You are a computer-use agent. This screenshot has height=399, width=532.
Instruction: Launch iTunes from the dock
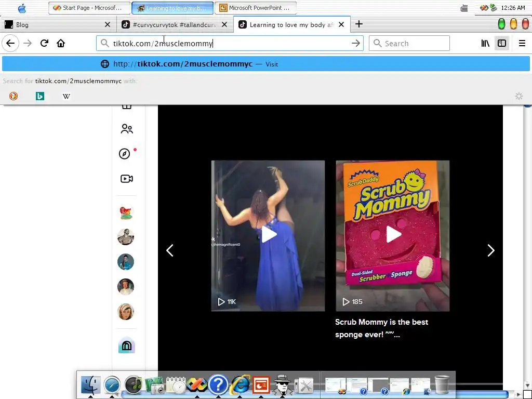point(134,385)
